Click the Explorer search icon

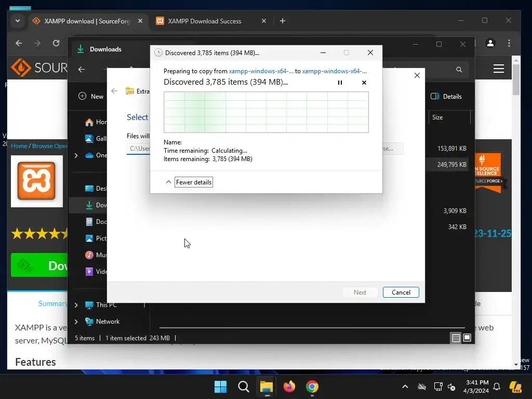tap(459, 70)
